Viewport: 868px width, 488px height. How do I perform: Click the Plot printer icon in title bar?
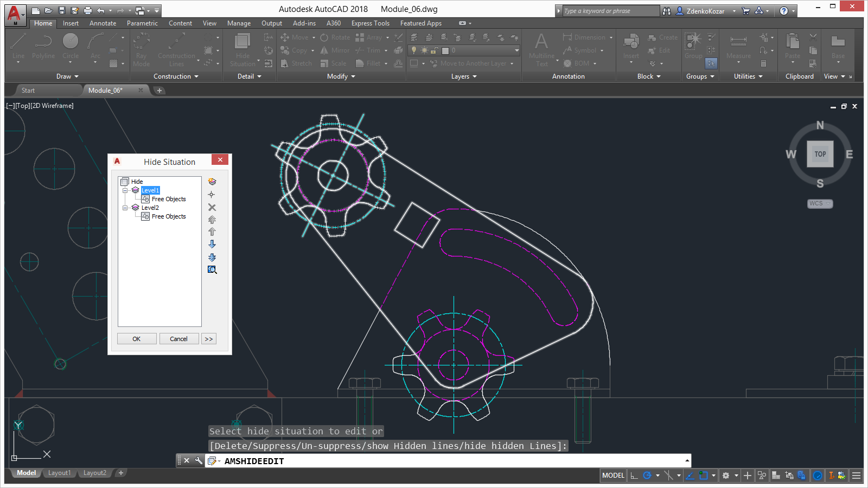(88, 10)
